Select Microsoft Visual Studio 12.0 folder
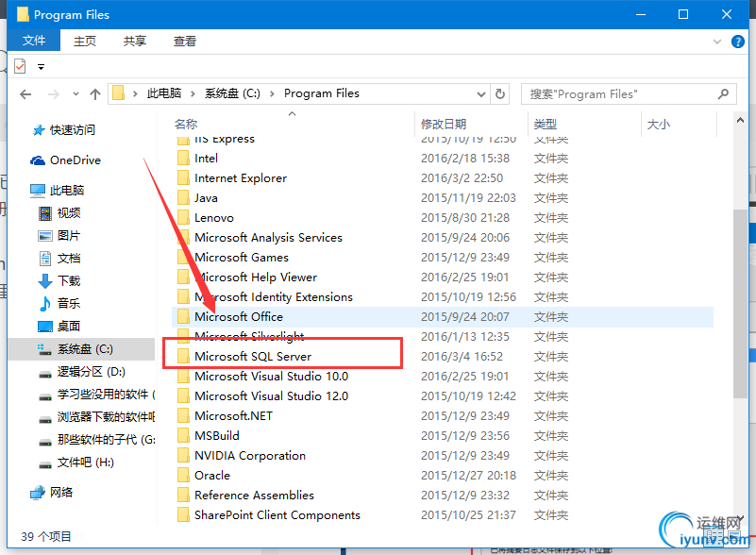The width and height of the screenshot is (756, 555). click(x=271, y=395)
